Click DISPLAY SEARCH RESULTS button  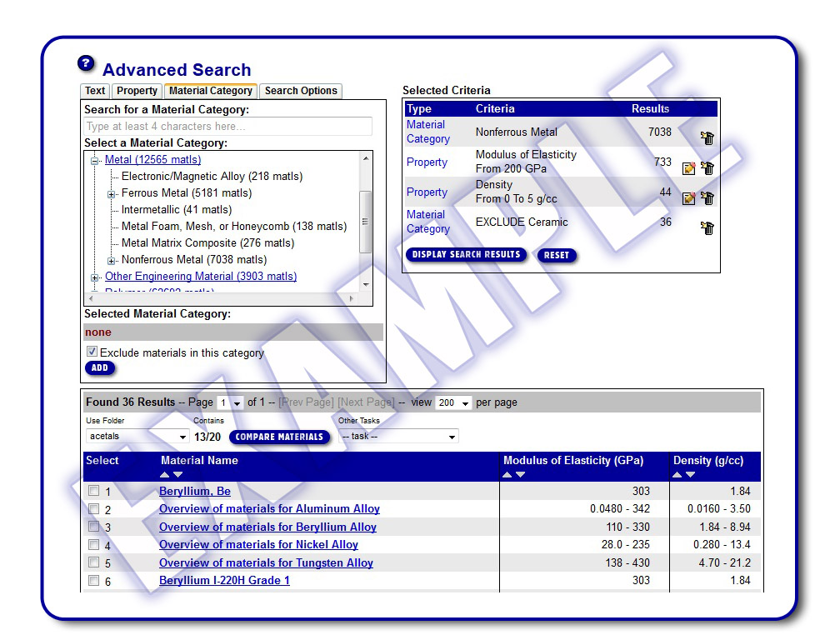point(466,254)
